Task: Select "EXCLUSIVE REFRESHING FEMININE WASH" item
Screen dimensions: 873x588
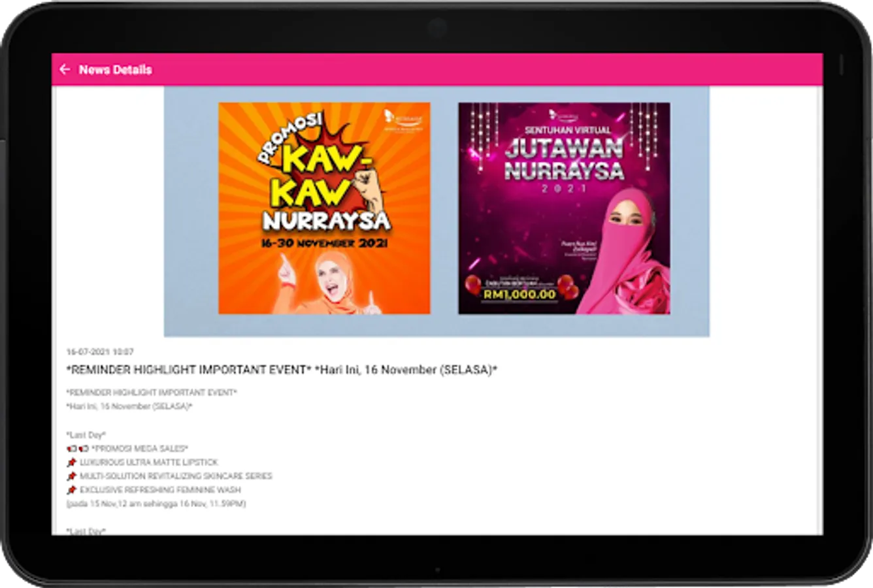Action: 160,490
